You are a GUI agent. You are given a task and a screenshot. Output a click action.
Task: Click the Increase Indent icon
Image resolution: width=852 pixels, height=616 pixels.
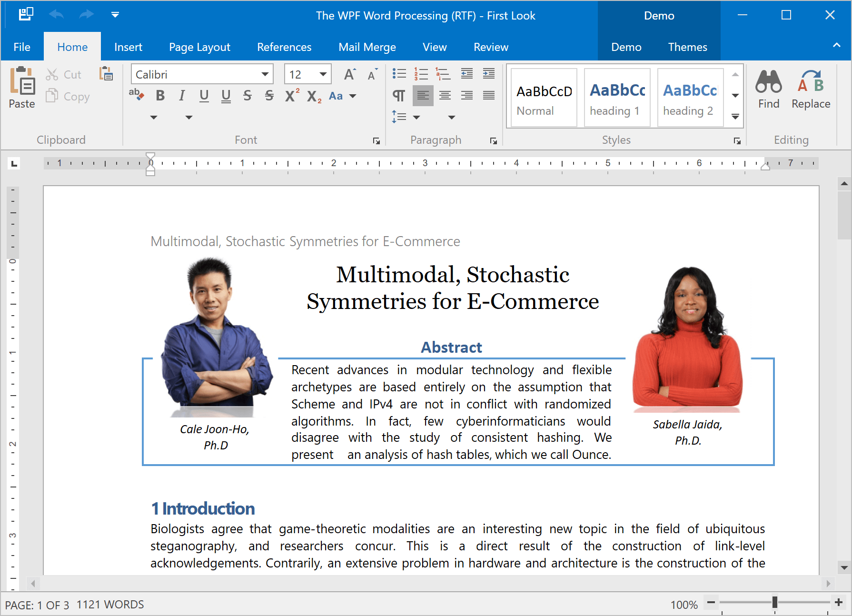point(489,74)
